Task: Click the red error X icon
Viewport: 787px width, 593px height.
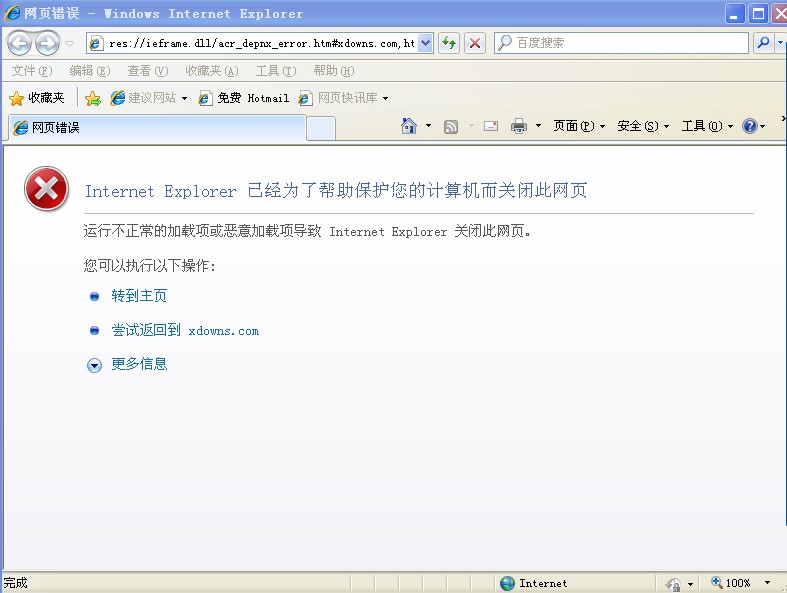Action: pyautogui.click(x=47, y=189)
